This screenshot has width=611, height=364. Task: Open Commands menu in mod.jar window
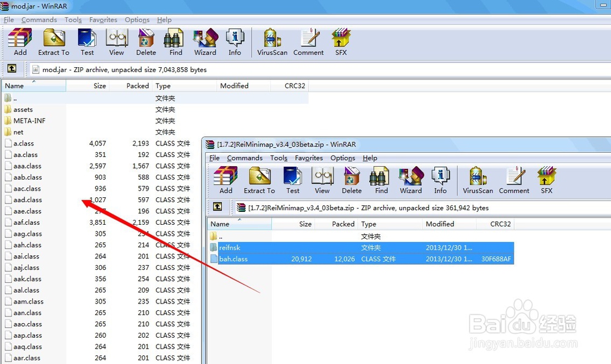tap(39, 20)
